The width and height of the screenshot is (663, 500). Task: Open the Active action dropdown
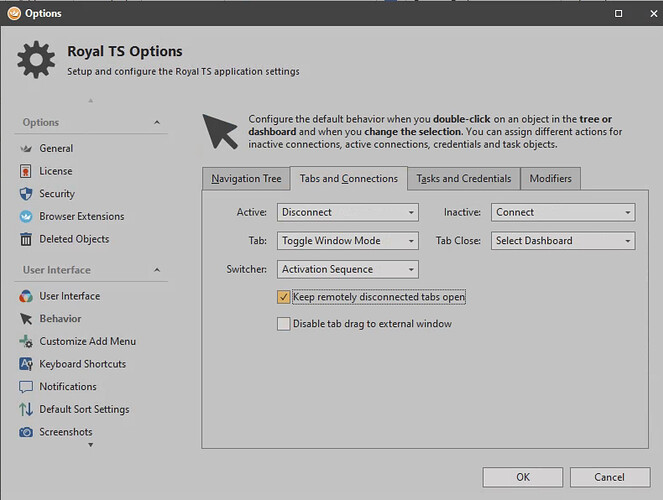point(347,212)
